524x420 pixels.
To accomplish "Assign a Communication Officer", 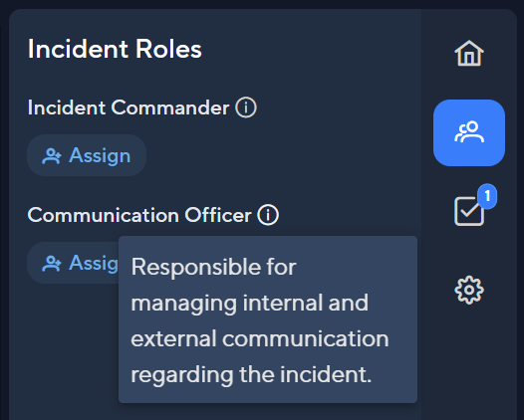I will (73, 263).
